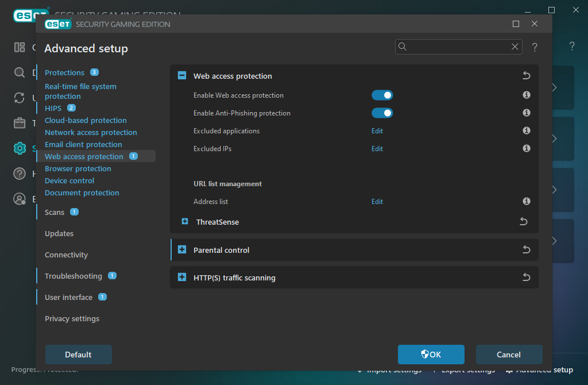
Task: Open Setup gear icon in main sidebar
Action: pos(20,148)
